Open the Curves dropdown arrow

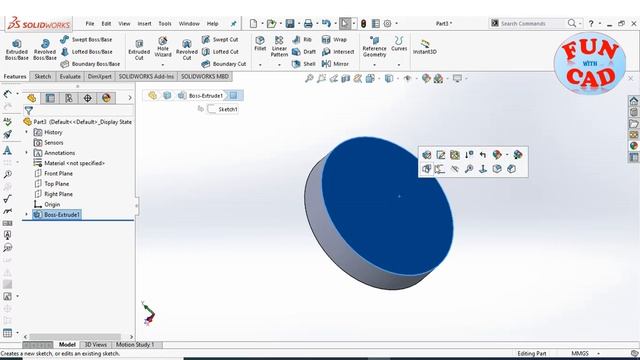399,65
